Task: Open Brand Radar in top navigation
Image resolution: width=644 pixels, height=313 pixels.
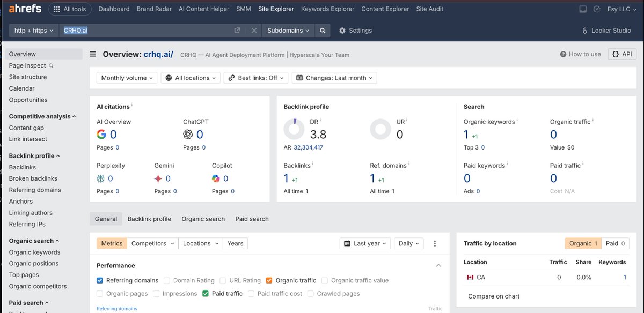Action: (x=154, y=9)
